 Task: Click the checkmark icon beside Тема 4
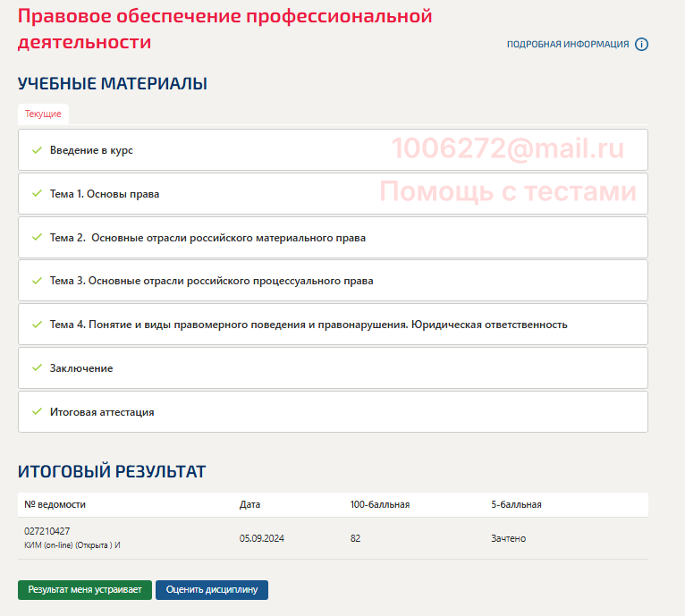37,325
